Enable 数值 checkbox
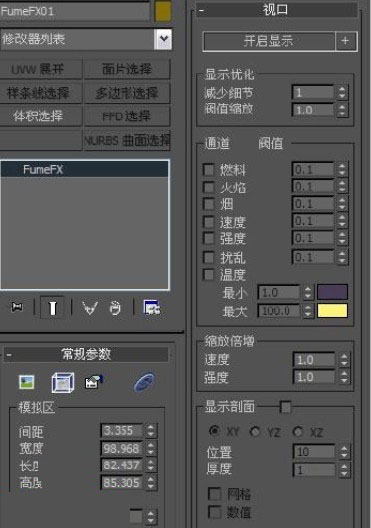 pos(214,512)
